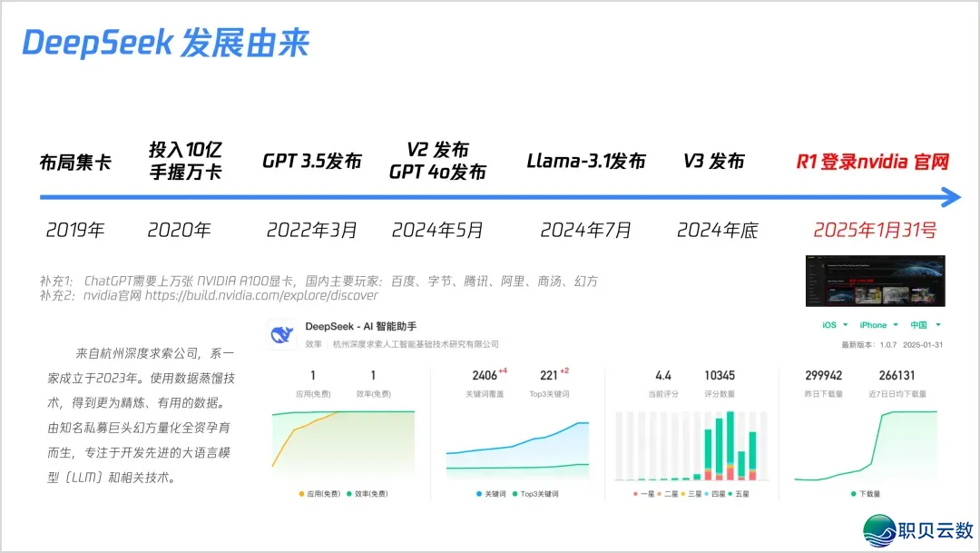Viewport: 980px width, 553px height.
Task: Open the build.nvidia.com/explore/discover link
Action: point(261,295)
